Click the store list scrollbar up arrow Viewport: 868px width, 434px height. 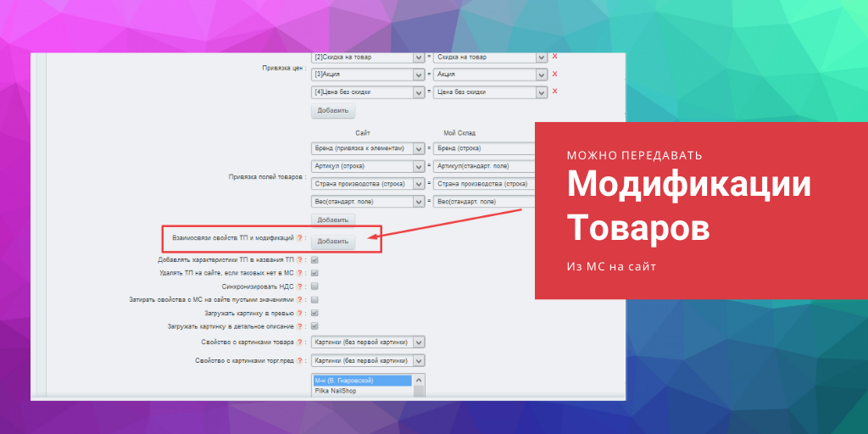pos(419,381)
